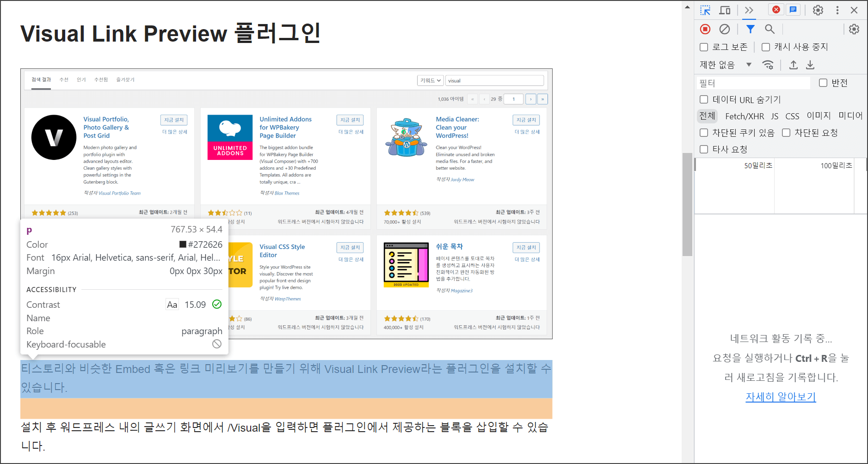Enable 캐시 사용 중지 checkbox

766,47
